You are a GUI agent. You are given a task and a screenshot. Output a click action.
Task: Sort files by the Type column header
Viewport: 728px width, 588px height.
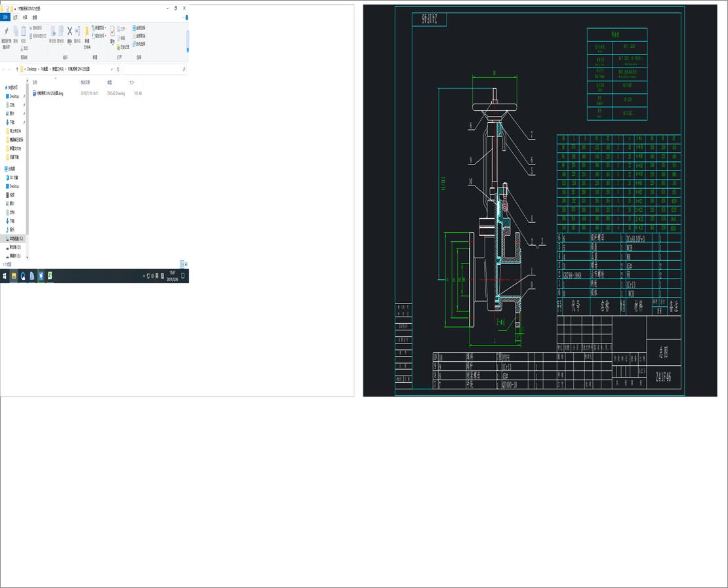pos(110,82)
